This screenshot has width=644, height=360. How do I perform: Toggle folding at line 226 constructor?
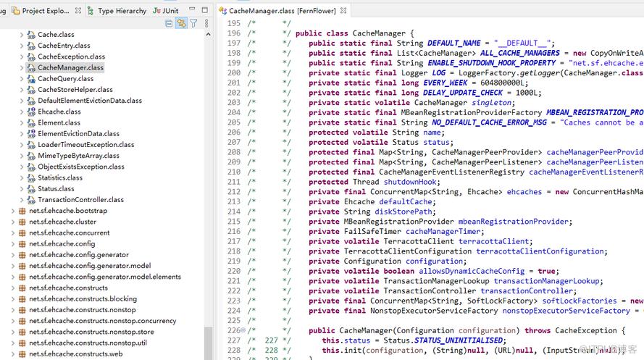point(243,330)
